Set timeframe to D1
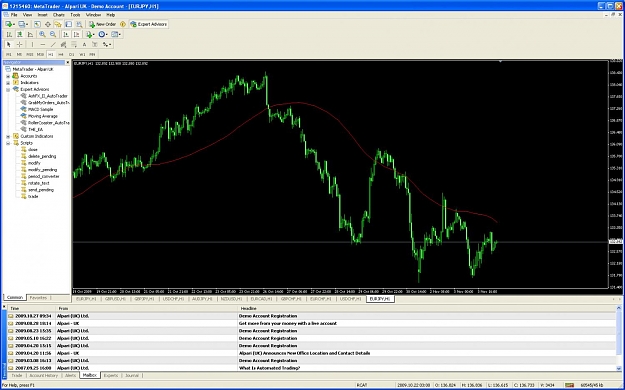The height and width of the screenshot is (390, 625). point(71,54)
